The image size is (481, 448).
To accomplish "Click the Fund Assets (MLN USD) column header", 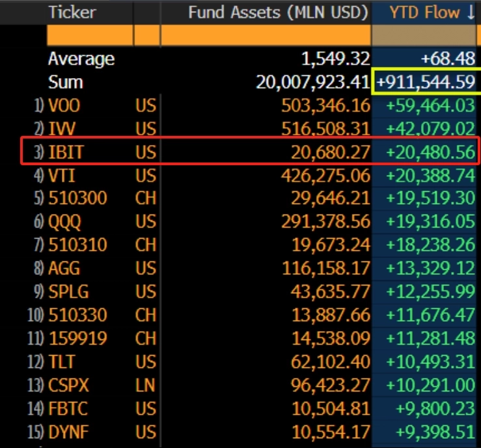I will pos(278,12).
